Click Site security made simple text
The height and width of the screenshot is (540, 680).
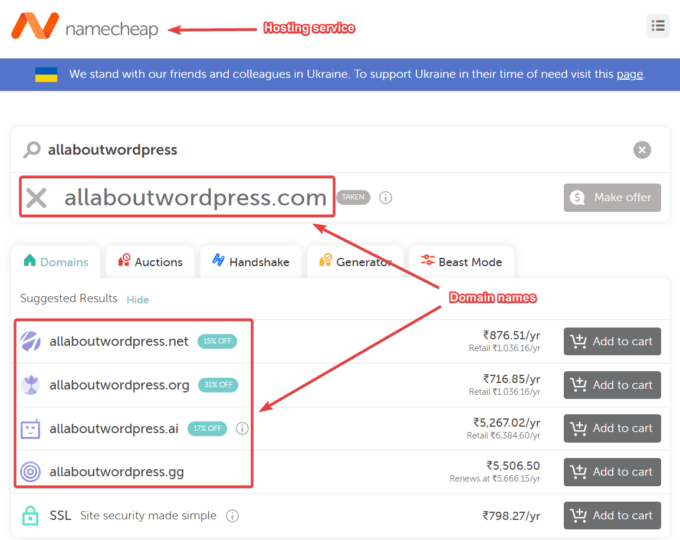[x=148, y=515]
